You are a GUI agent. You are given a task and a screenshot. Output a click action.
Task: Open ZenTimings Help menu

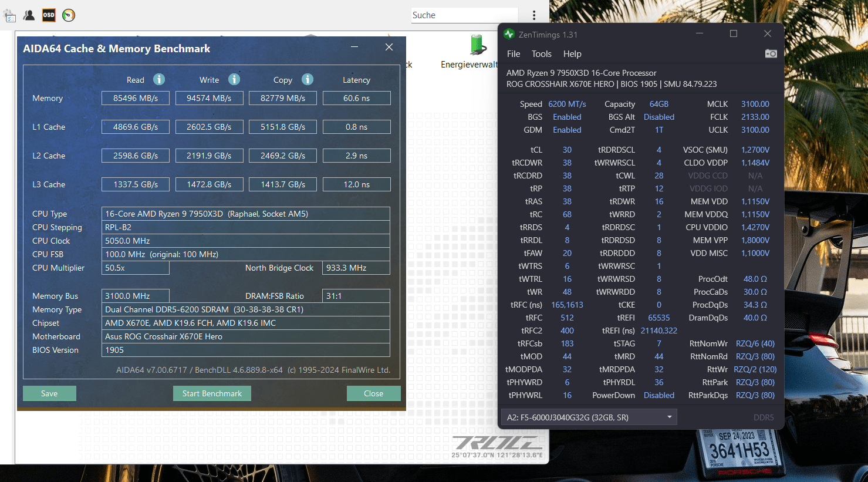[x=572, y=54]
